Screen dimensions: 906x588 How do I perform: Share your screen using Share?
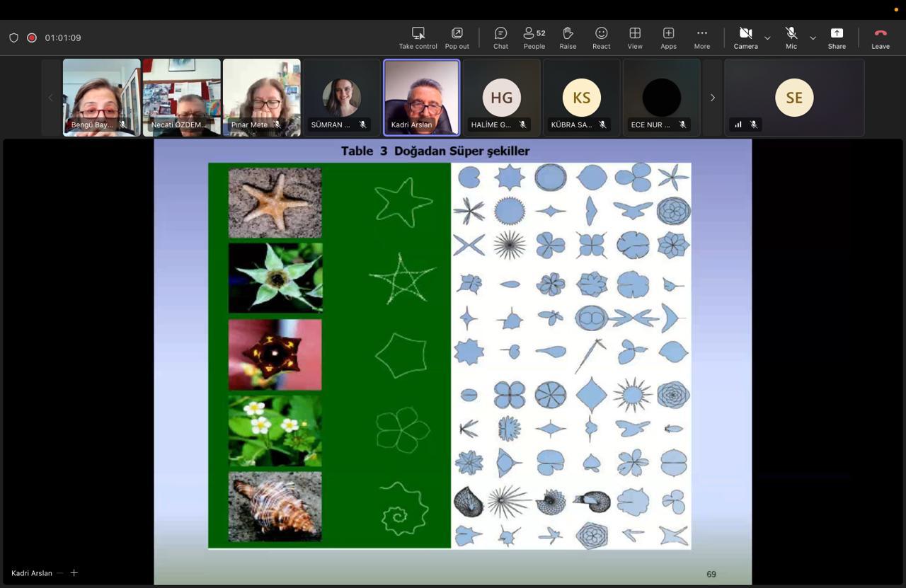coord(837,38)
